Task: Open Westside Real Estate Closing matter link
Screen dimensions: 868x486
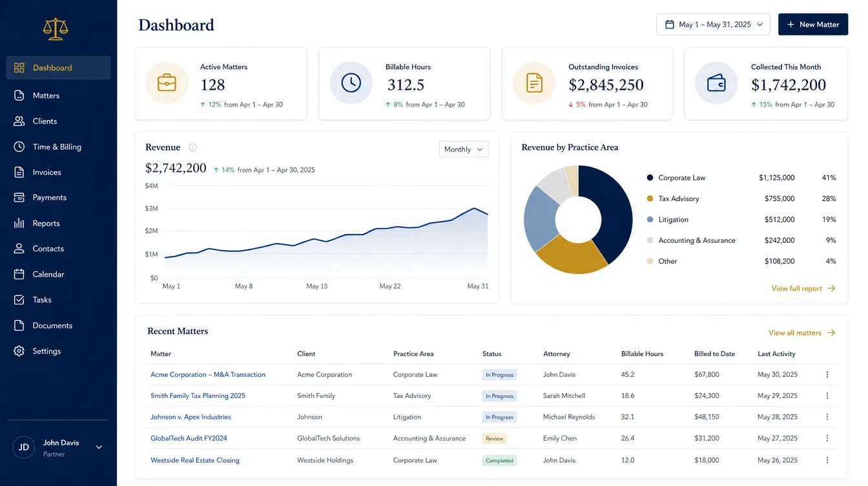Action: (195, 460)
